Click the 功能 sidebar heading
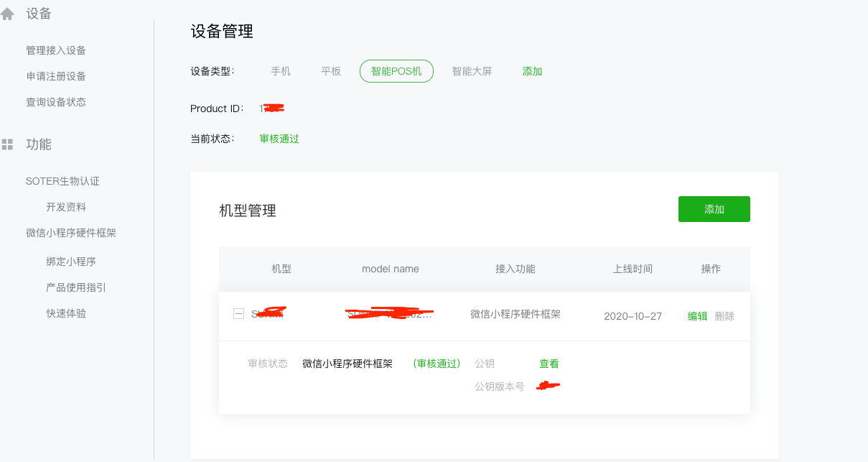The width and height of the screenshot is (868, 462). (x=39, y=144)
